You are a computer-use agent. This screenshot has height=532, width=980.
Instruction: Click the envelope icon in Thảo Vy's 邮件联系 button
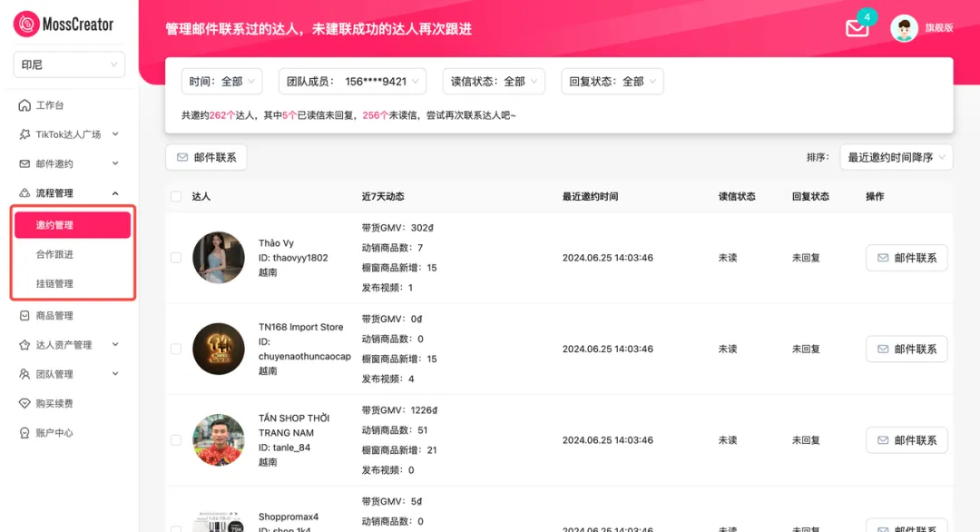(883, 258)
